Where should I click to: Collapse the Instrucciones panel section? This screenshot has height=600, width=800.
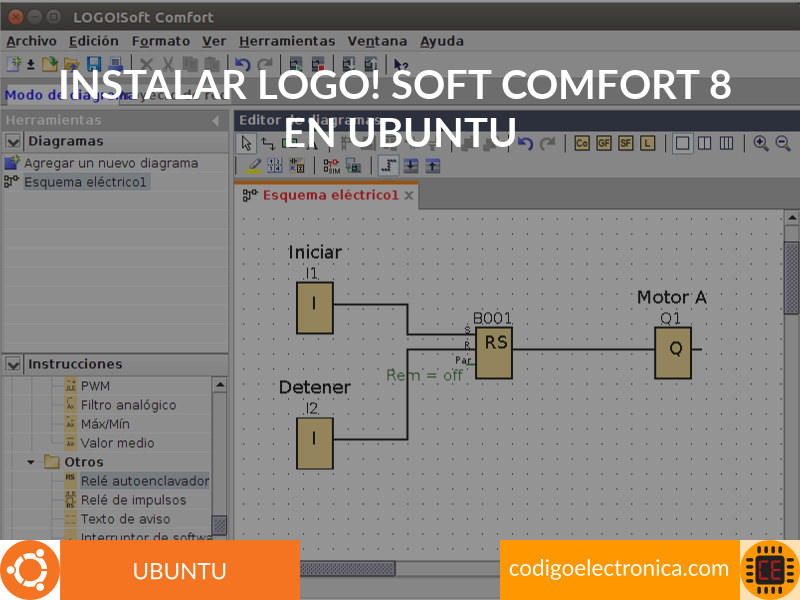[x=13, y=364]
